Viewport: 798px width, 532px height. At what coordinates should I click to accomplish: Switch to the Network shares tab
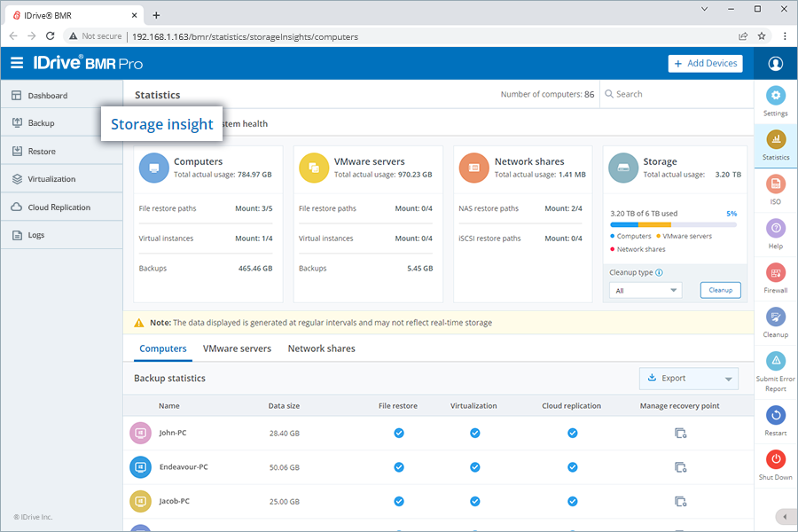[322, 348]
